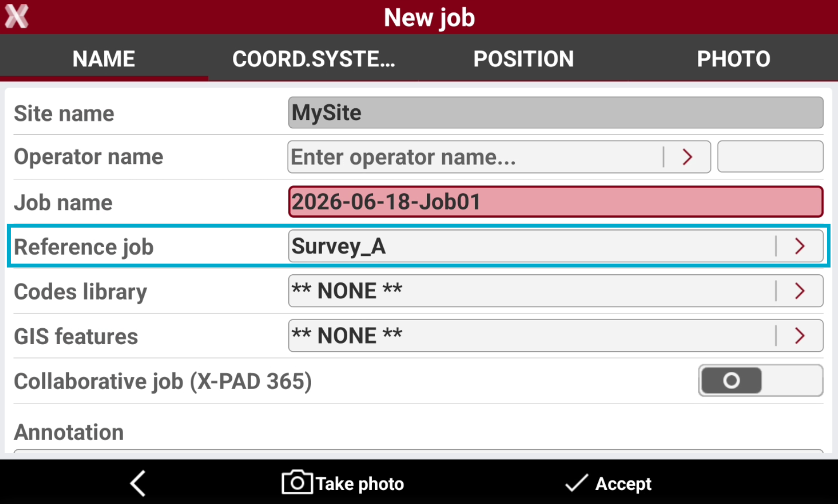Expand Reference job selector chevron

(x=800, y=246)
